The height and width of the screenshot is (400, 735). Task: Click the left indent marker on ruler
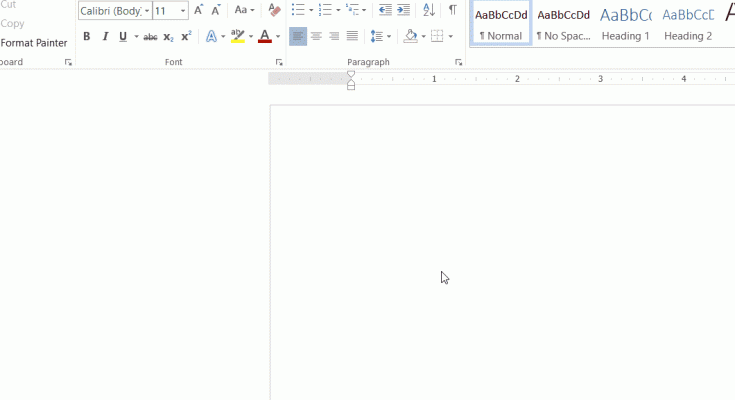click(351, 87)
